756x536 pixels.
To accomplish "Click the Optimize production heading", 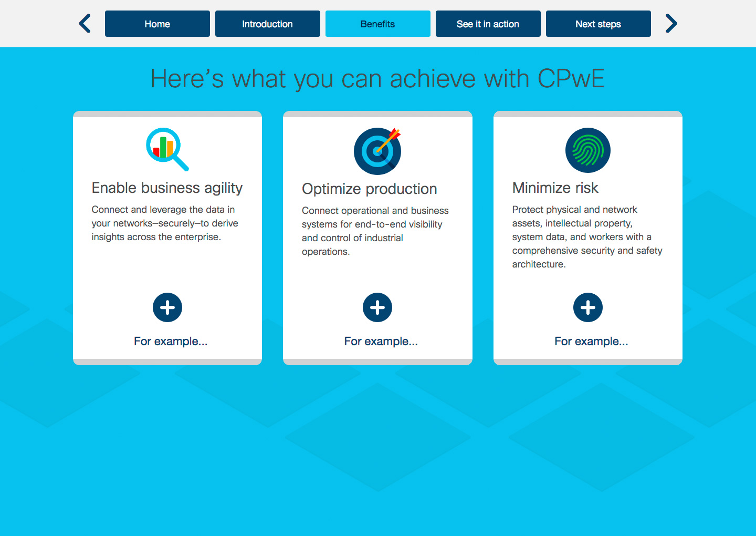I will tap(370, 189).
